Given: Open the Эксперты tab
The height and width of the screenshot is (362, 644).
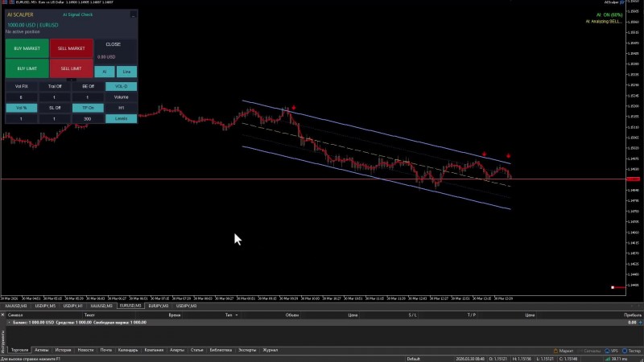Looking at the screenshot, I should coord(247,351).
